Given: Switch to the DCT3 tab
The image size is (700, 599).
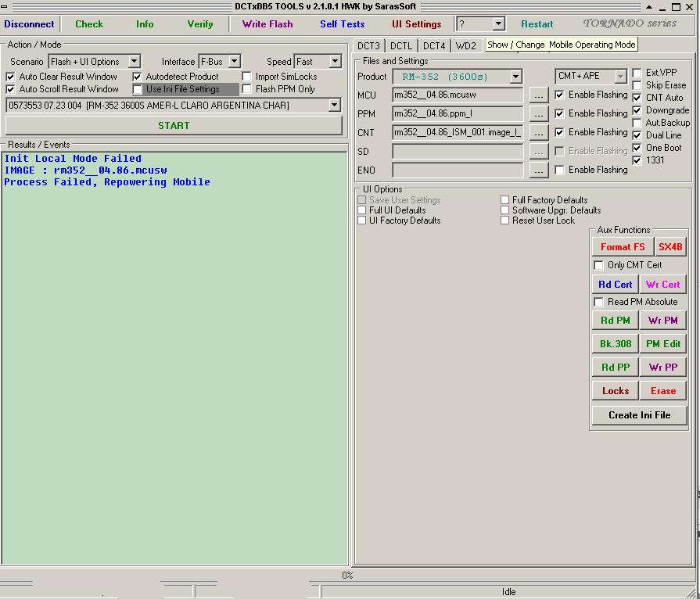Looking at the screenshot, I should (x=368, y=45).
